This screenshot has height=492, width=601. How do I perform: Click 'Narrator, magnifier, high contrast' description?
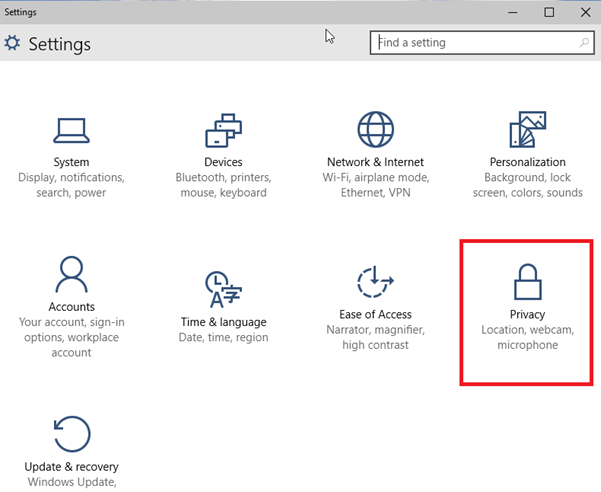point(376,337)
